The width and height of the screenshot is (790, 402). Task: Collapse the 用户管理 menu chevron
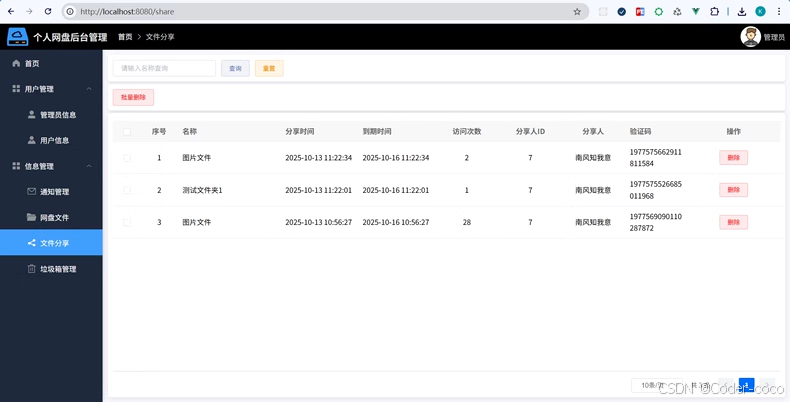[89, 89]
